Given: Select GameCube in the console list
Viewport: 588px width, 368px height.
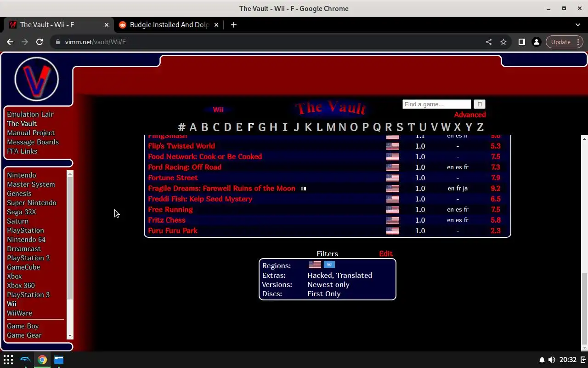Looking at the screenshot, I should click(23, 267).
